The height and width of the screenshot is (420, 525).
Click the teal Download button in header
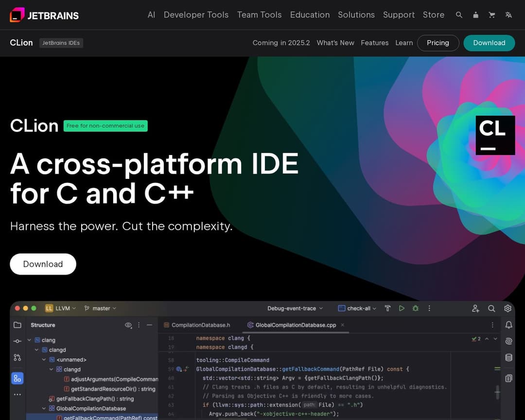pyautogui.click(x=489, y=43)
